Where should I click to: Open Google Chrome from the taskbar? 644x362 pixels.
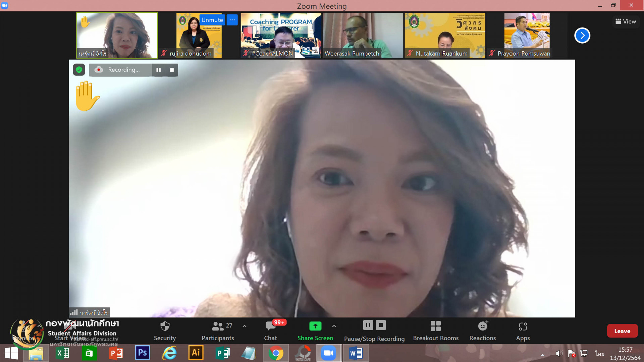tap(276, 353)
